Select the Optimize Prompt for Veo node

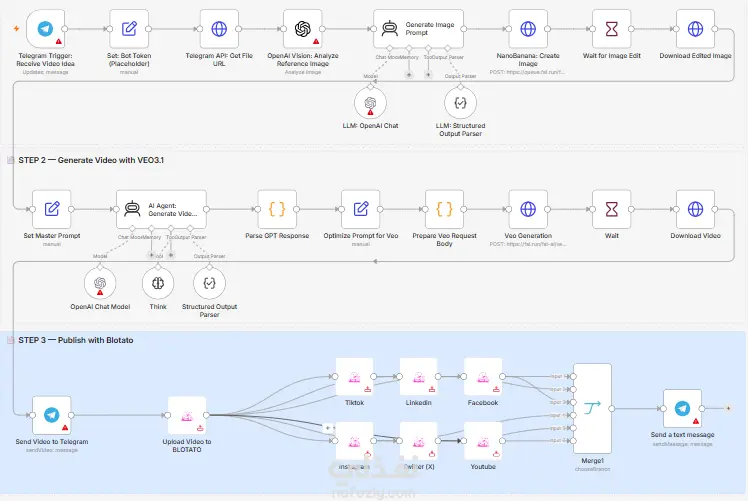(361, 209)
